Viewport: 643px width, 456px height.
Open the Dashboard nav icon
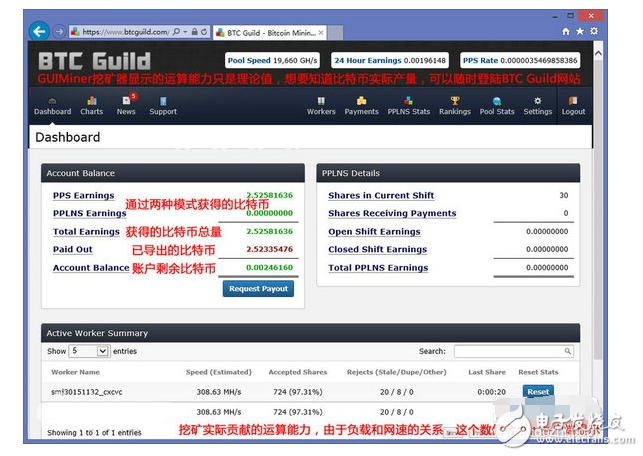pos(53,104)
